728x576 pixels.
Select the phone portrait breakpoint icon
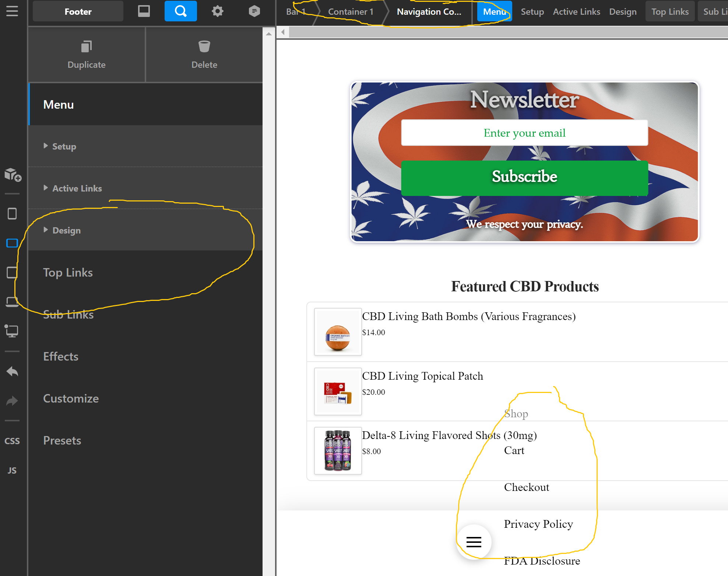coord(12,214)
